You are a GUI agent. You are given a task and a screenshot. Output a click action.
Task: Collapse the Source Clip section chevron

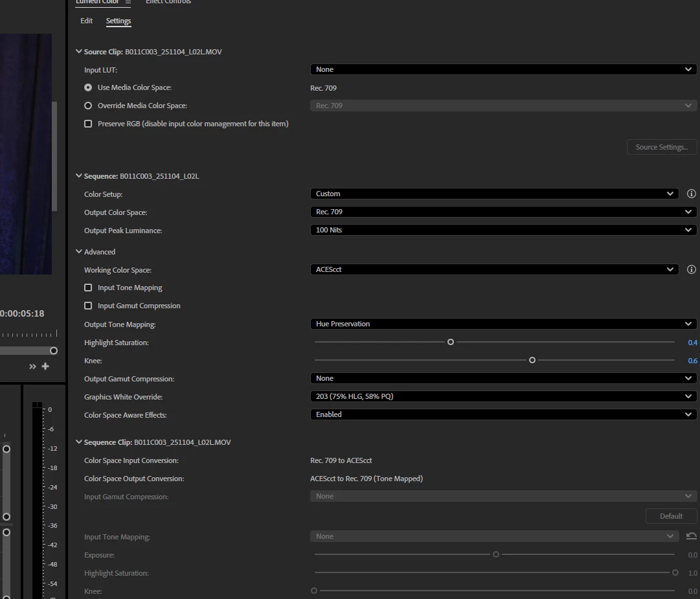click(78, 51)
